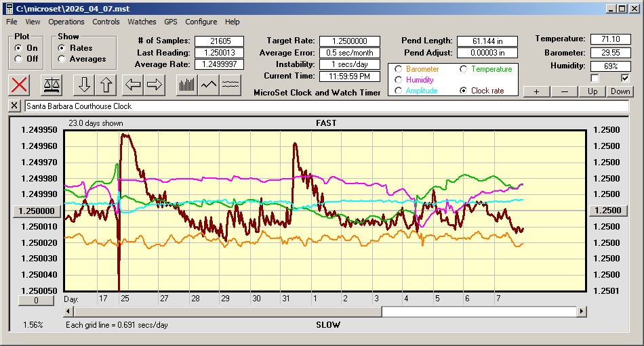Tick the unchecked box under Humidity

tap(595, 79)
